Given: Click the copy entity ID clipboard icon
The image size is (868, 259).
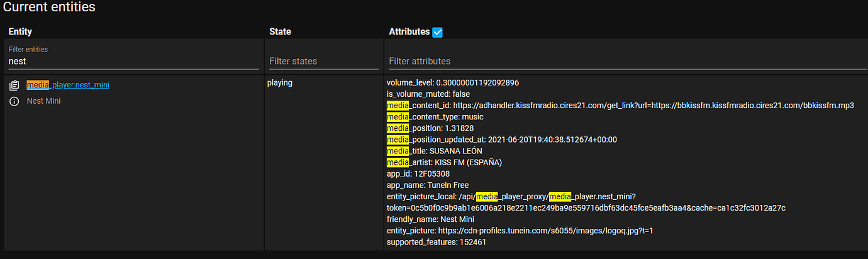Looking at the screenshot, I should 14,85.
